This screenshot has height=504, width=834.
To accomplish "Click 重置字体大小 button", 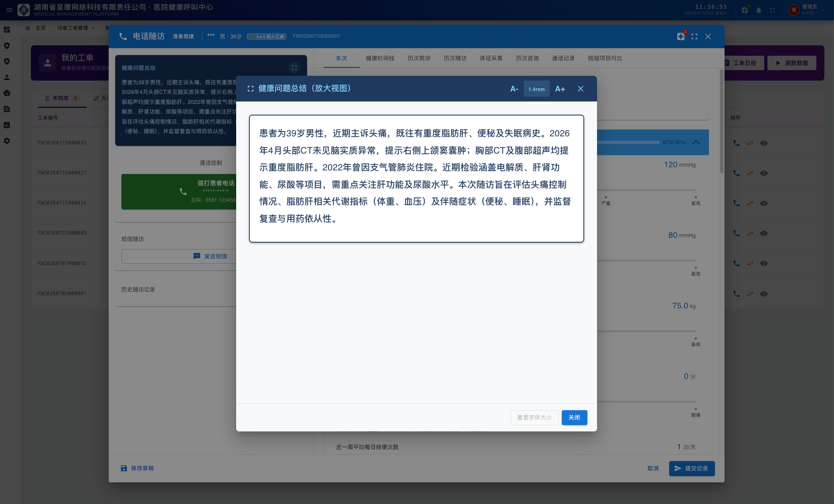I will click(534, 417).
